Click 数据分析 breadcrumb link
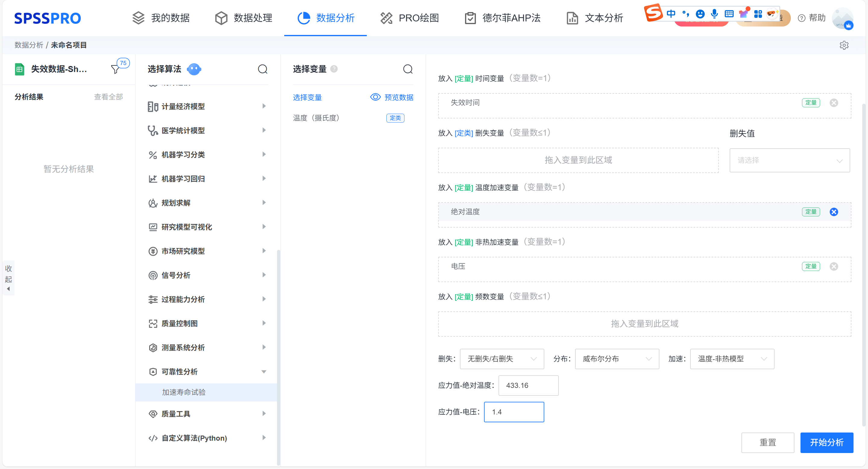The width and height of the screenshot is (868, 469). coord(29,45)
